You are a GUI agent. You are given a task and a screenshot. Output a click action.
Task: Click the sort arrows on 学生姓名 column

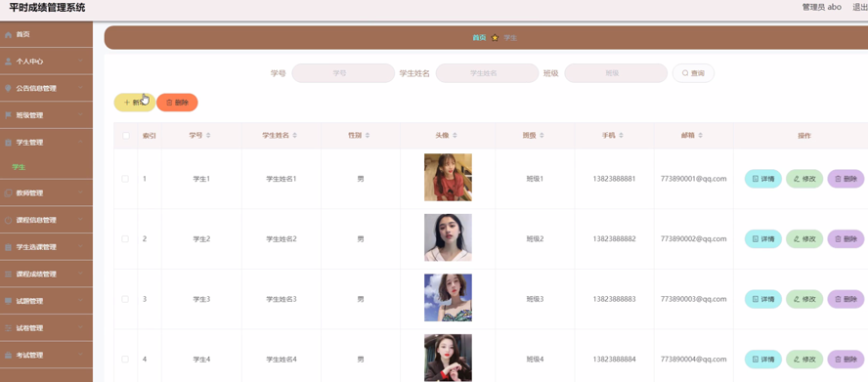(295, 136)
